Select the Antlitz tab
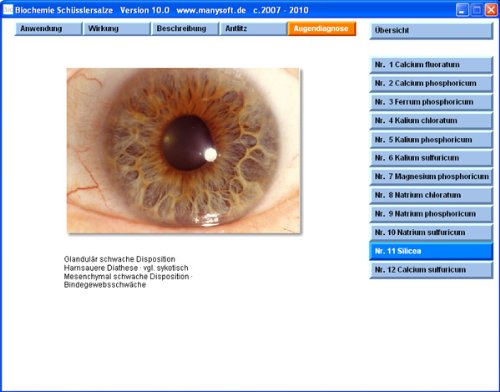The width and height of the screenshot is (500, 392). (x=253, y=29)
